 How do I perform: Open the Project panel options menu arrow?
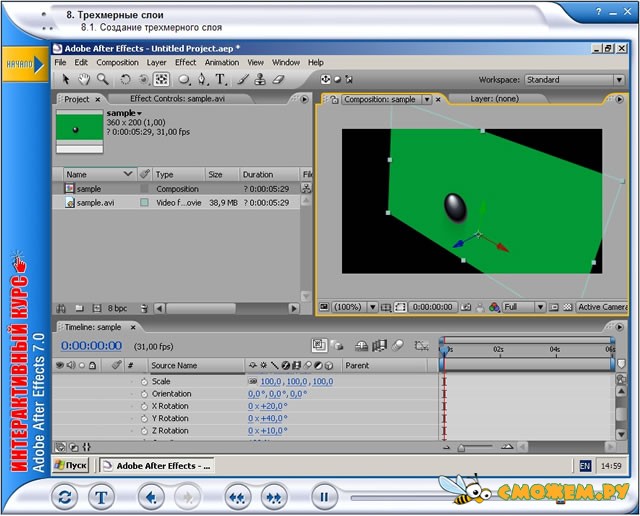coord(304,99)
